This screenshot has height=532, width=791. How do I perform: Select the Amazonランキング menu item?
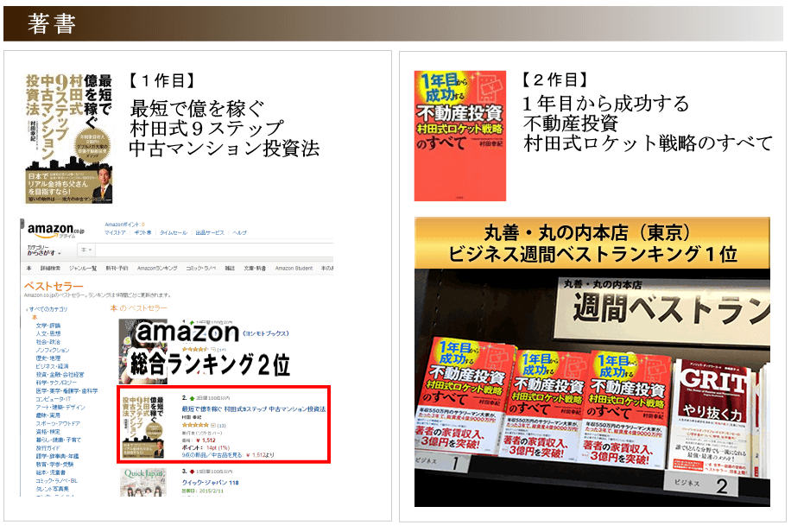coord(157,268)
